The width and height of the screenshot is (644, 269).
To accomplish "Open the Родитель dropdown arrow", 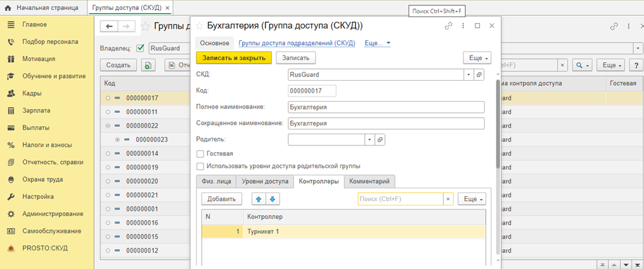I will pos(369,140).
